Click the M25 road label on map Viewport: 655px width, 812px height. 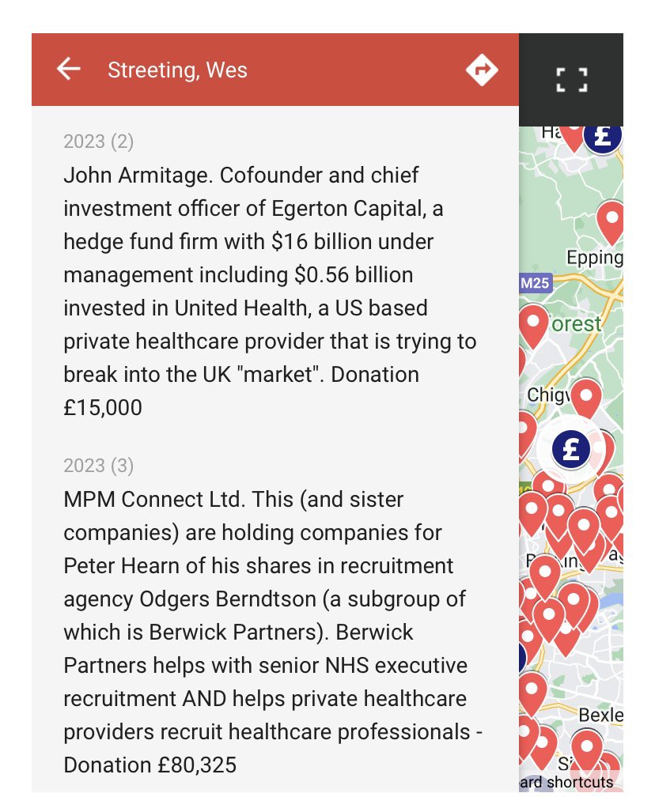[x=536, y=283]
